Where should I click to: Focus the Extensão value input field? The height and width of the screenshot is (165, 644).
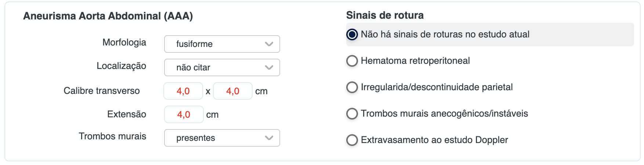tap(184, 114)
